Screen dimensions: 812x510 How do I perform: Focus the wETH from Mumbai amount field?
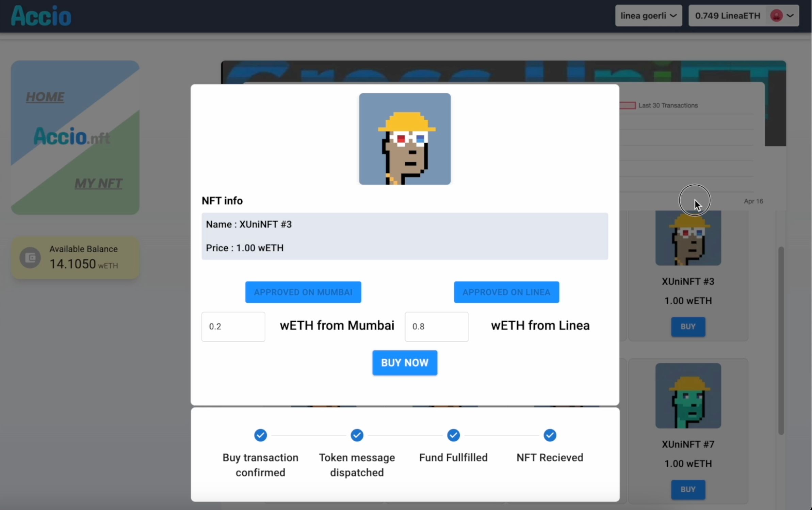click(233, 327)
